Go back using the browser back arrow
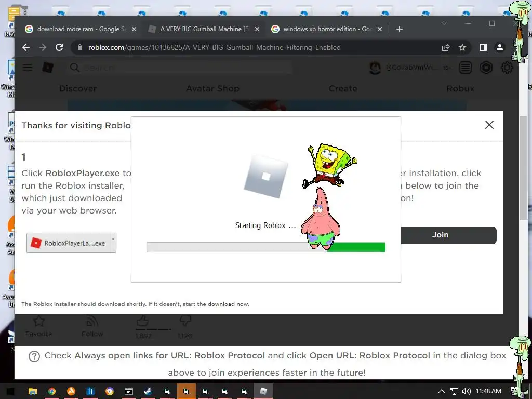532x399 pixels. 26,47
